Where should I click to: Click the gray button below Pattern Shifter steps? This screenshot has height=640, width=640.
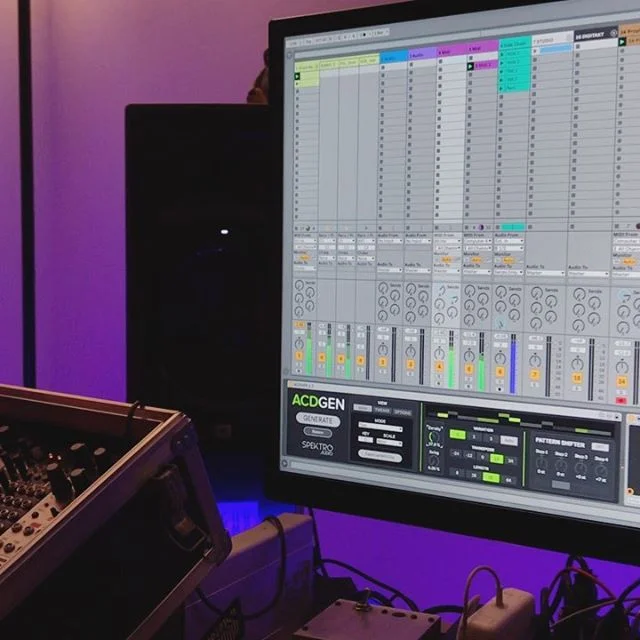(560, 485)
